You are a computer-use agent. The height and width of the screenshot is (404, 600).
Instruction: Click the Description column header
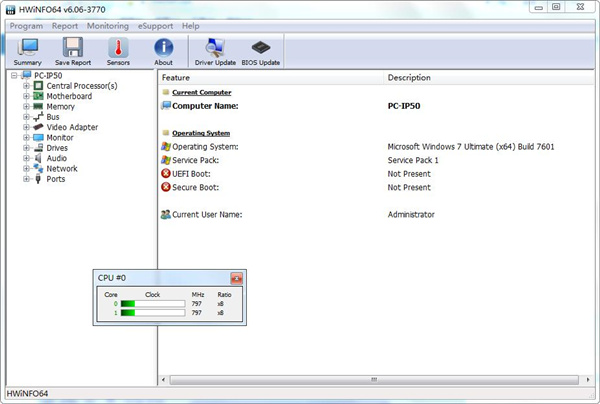point(409,77)
